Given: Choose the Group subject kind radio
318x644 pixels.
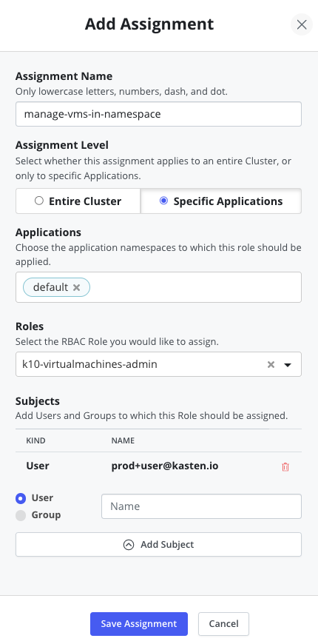Looking at the screenshot, I should point(21,515).
